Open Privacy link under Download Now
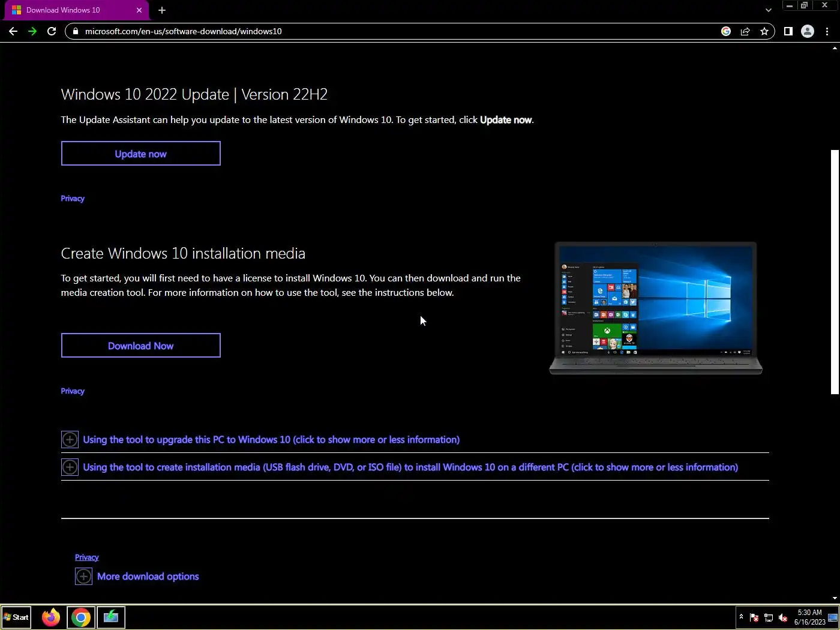Screen dimensions: 840x630 click(73, 391)
